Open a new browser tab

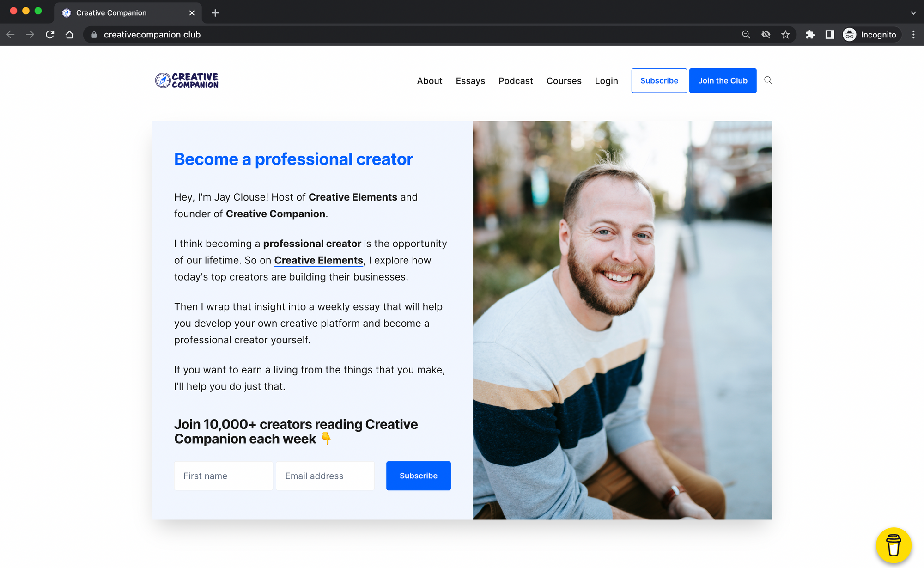(x=215, y=13)
